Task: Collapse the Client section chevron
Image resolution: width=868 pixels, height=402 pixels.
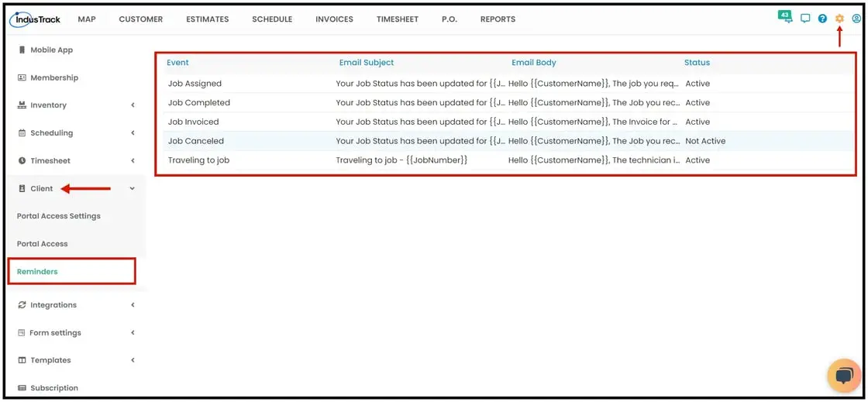Action: pos(133,188)
